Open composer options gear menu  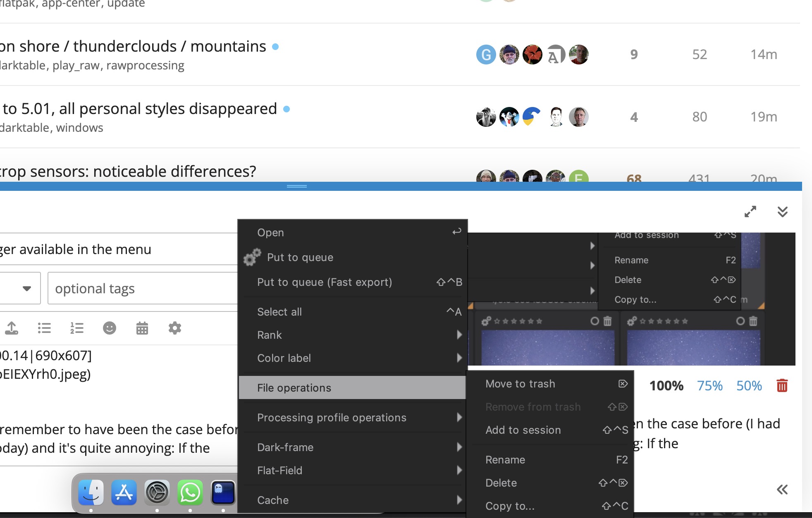(x=175, y=328)
